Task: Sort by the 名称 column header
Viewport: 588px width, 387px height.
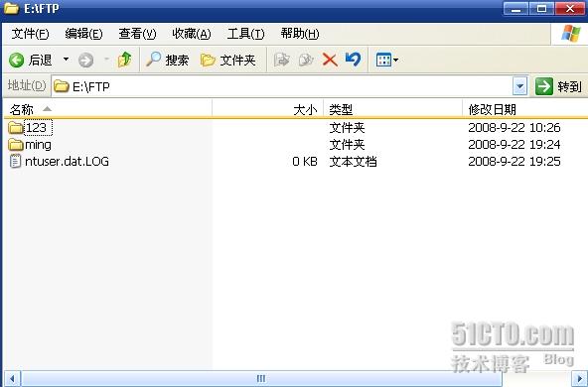Action: 108,109
